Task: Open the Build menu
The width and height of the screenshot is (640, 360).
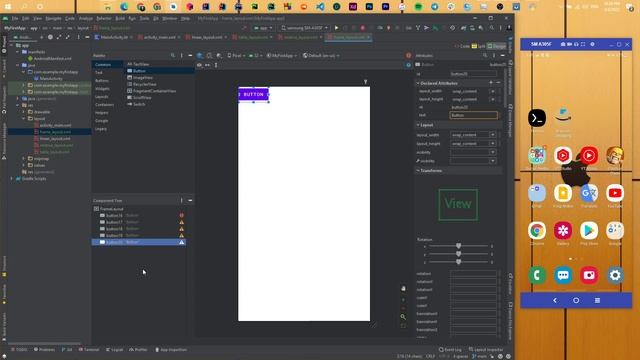Action: (x=120, y=18)
